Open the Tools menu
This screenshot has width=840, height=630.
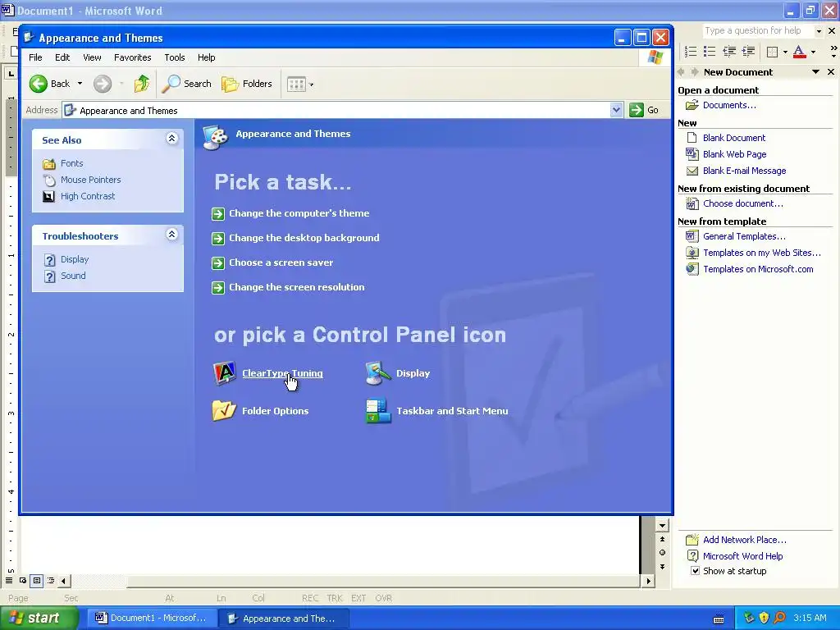[175, 57]
